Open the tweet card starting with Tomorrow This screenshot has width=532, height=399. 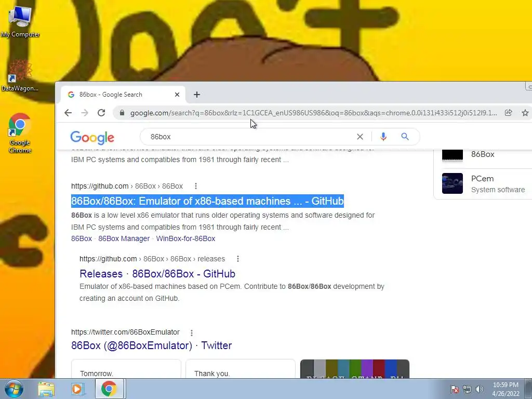click(126, 369)
